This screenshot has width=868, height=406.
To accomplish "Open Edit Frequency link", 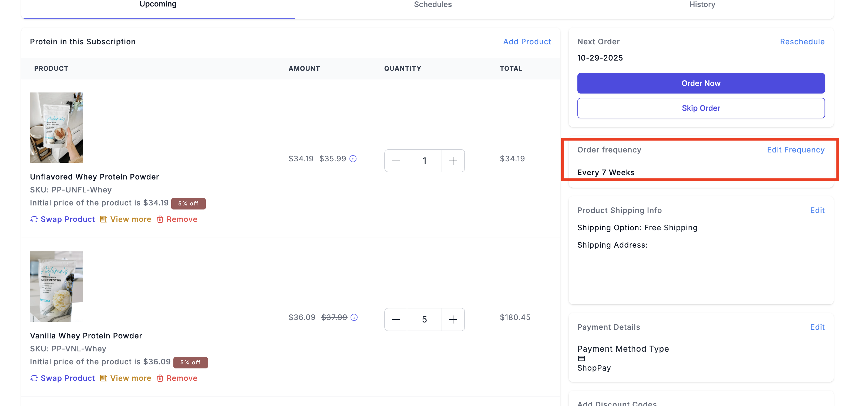I will click(x=796, y=150).
